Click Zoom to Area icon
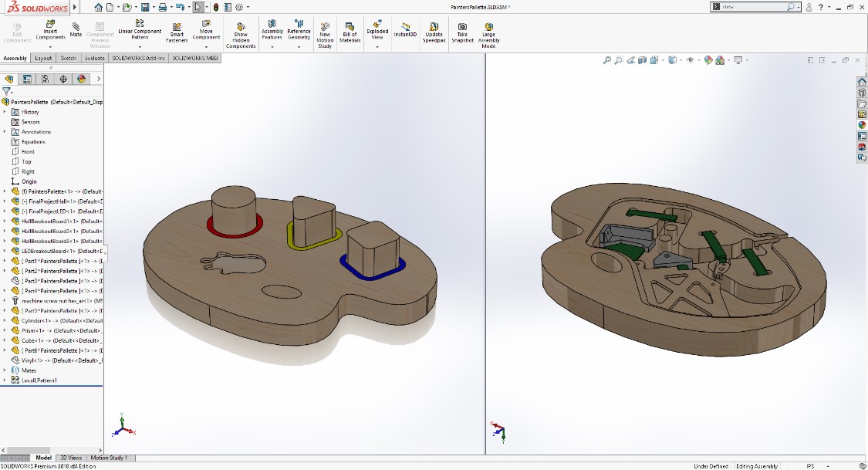 coord(618,59)
